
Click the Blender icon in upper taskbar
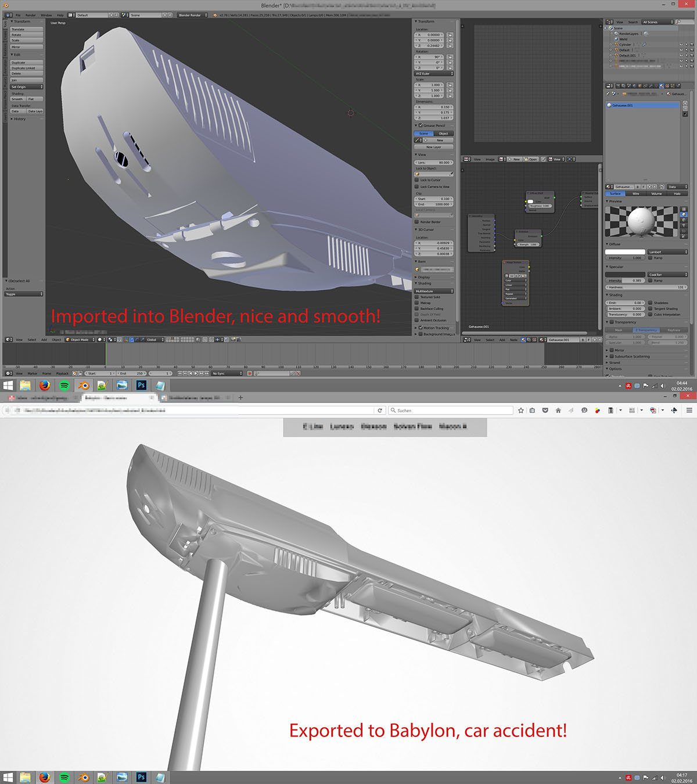click(x=84, y=385)
